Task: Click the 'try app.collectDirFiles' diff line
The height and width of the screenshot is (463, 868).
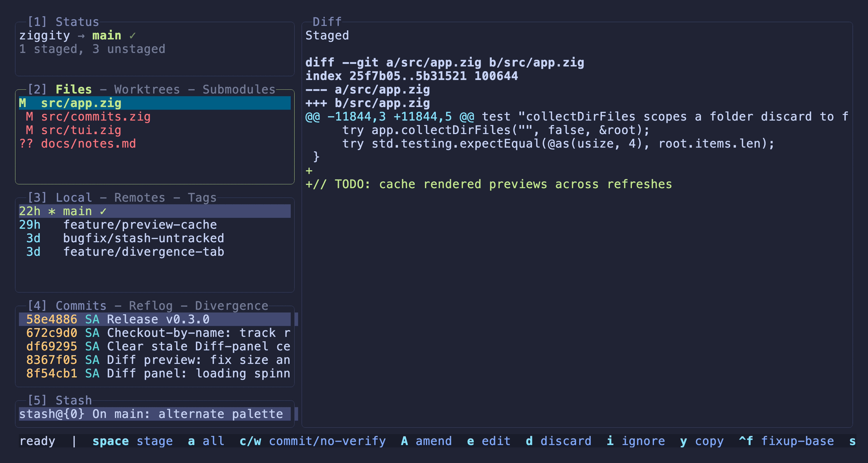Action: coord(496,130)
